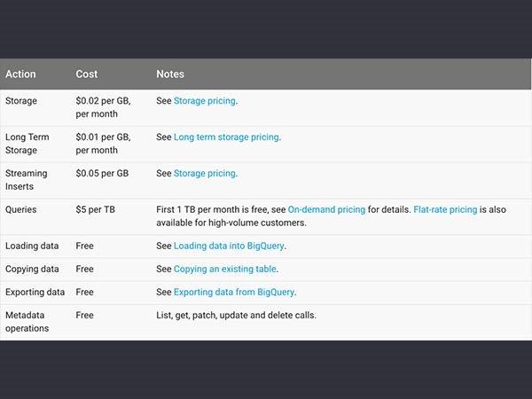This screenshot has width=532, height=399.
Task: Click the $0.05 per GB cost cell
Action: [x=102, y=174]
